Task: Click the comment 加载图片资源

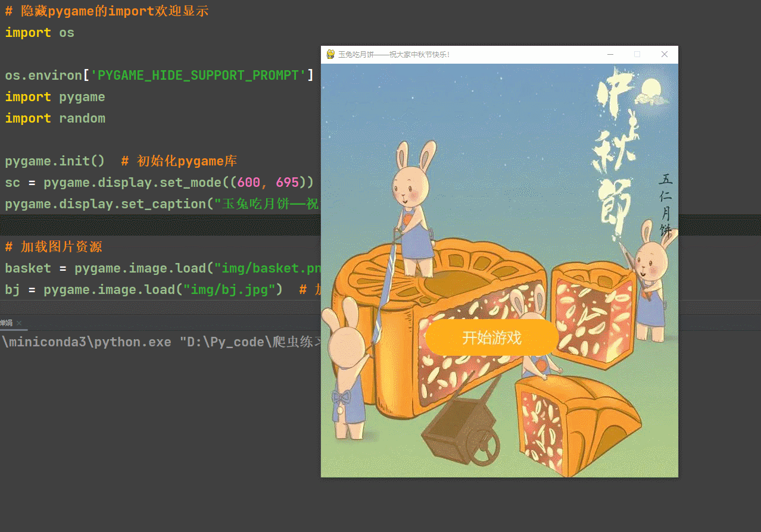Action: pyautogui.click(x=54, y=247)
